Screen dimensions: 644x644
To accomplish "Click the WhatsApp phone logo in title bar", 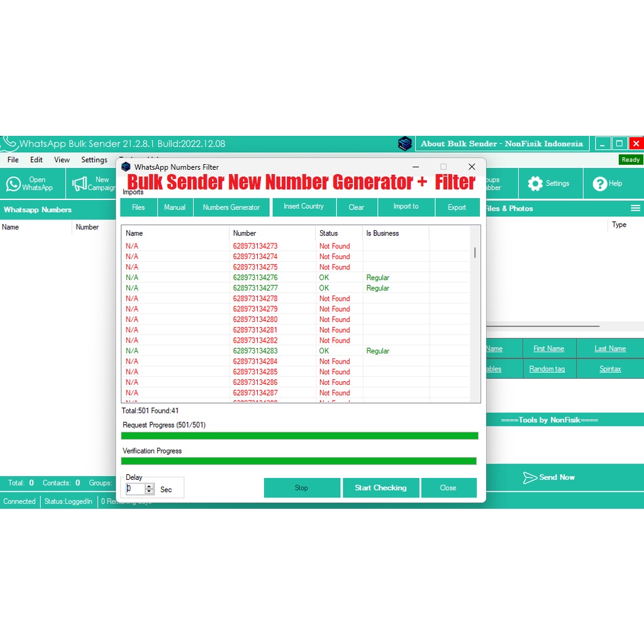I will coord(9,143).
